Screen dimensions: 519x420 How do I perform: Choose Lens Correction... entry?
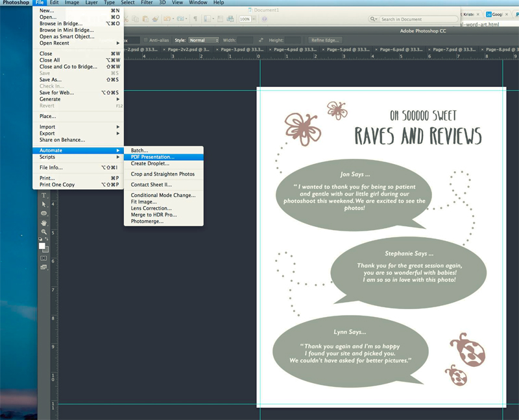164,208
